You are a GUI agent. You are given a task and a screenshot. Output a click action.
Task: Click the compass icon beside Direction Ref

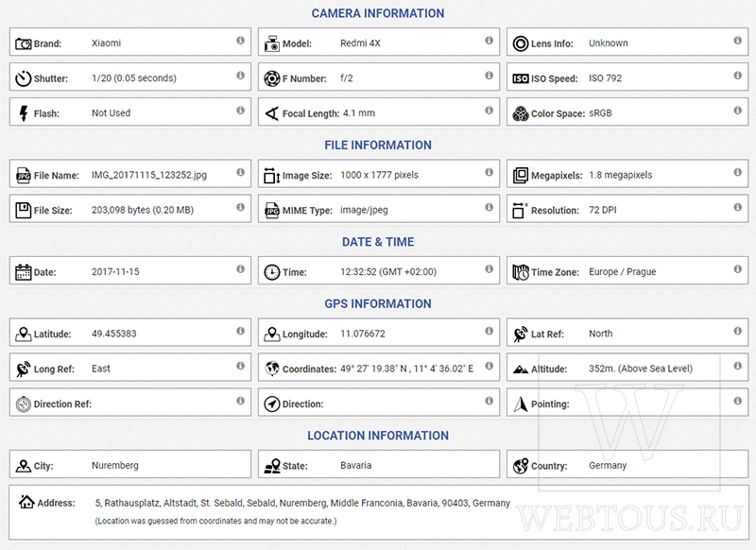click(23, 404)
